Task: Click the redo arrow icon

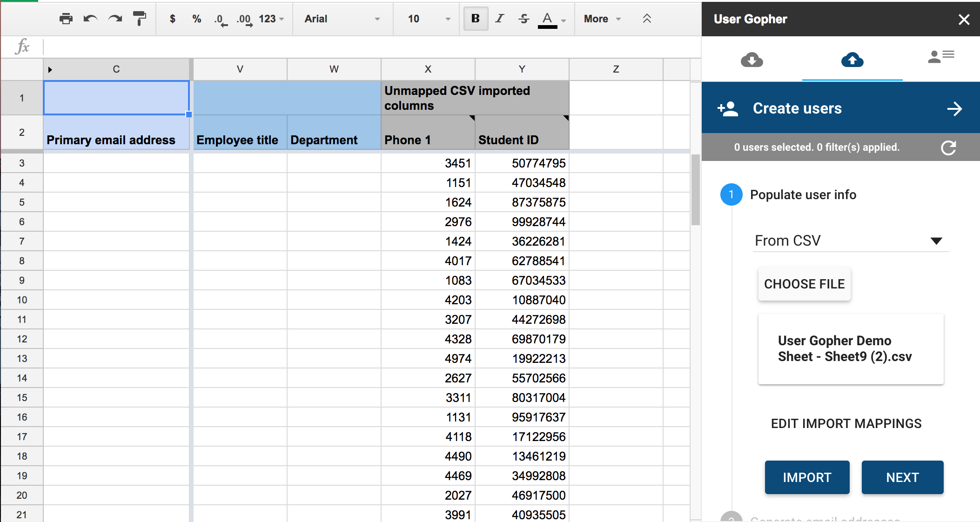Action: point(114,19)
